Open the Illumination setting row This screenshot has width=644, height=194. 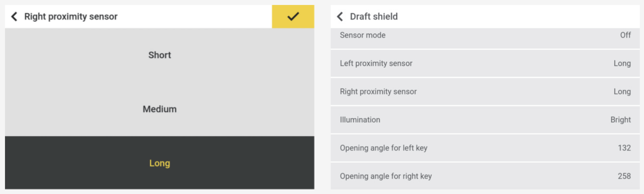tap(485, 120)
